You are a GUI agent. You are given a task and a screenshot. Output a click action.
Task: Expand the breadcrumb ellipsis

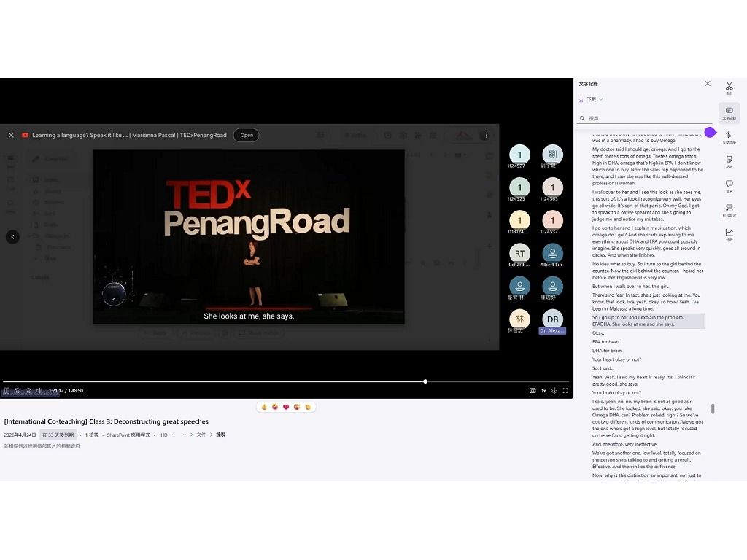[x=183, y=435]
